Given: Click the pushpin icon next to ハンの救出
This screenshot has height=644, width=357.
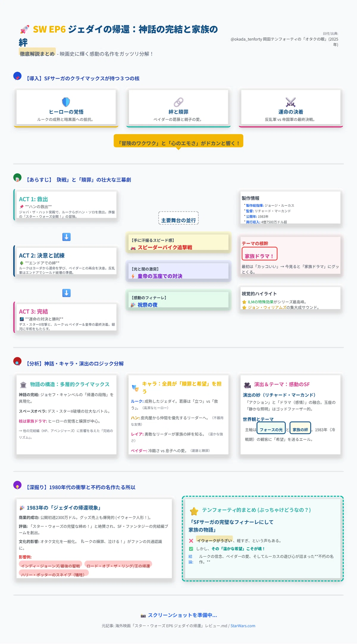Looking at the screenshot, I should tap(21, 206).
